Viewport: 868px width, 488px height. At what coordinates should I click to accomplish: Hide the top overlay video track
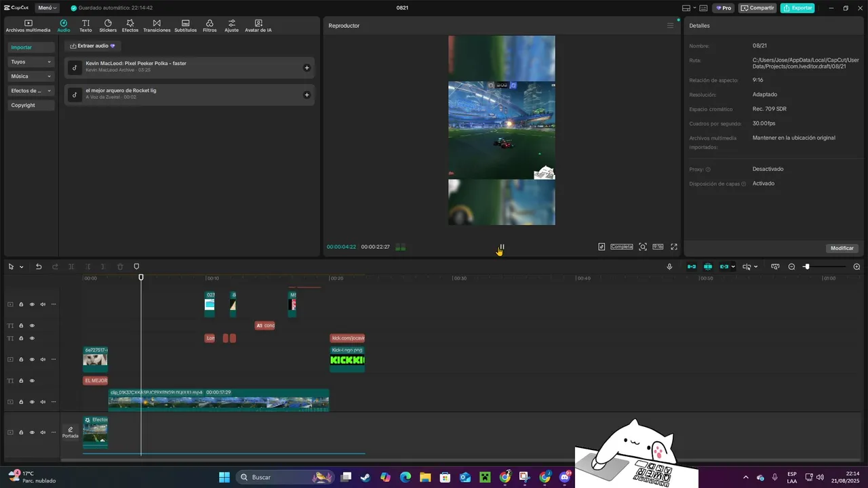(32, 304)
